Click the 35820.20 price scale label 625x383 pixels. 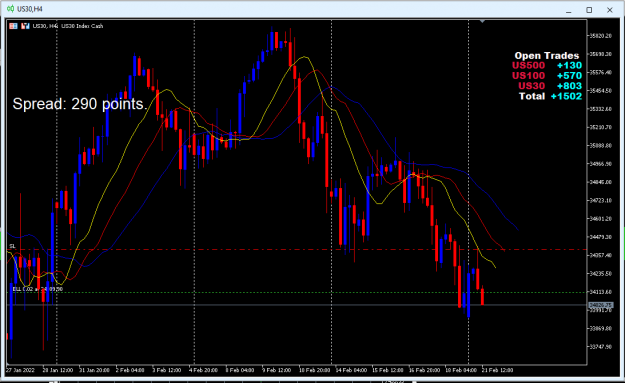[601, 36]
